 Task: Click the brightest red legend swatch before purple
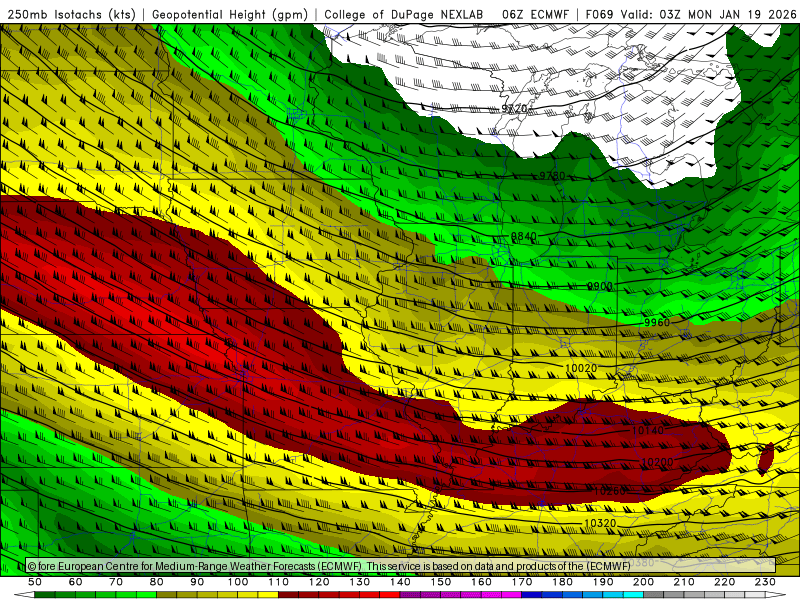pos(390,595)
